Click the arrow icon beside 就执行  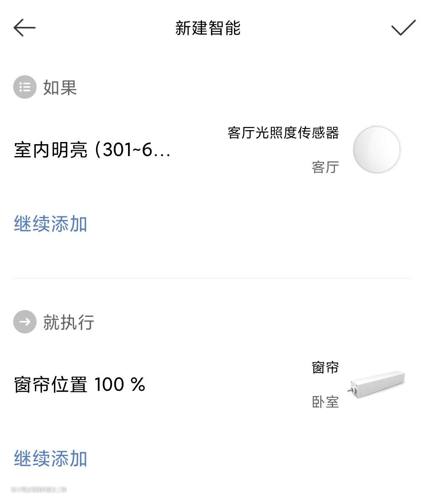click(25, 322)
